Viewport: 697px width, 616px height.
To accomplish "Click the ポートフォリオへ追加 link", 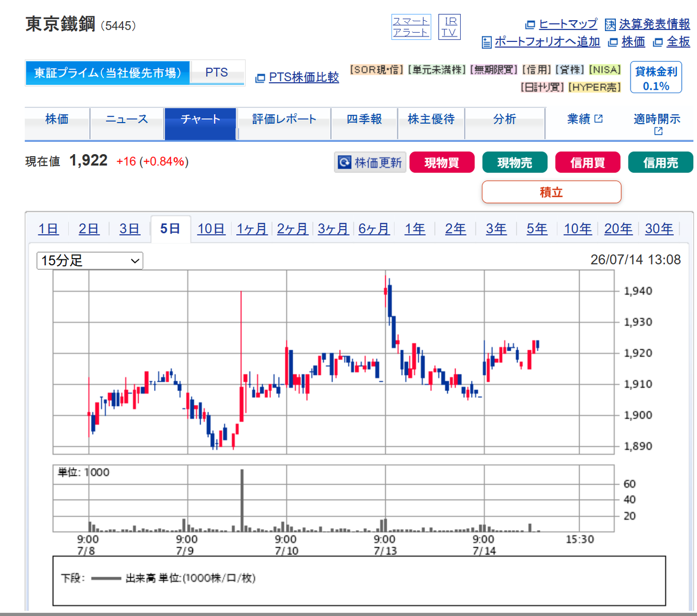I will (547, 42).
